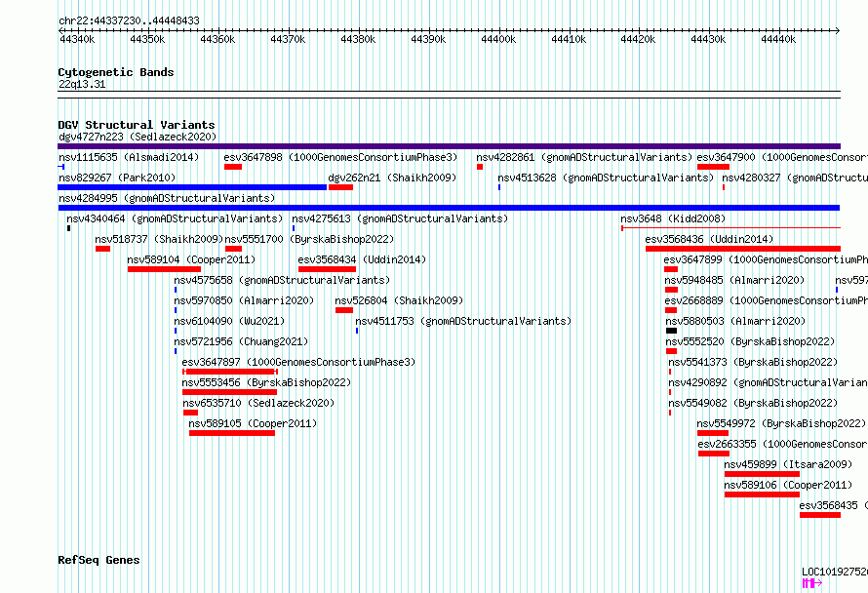The image size is (868, 593).
Task: Select the esv3647897 red bar with whiskers
Action: tap(230, 372)
